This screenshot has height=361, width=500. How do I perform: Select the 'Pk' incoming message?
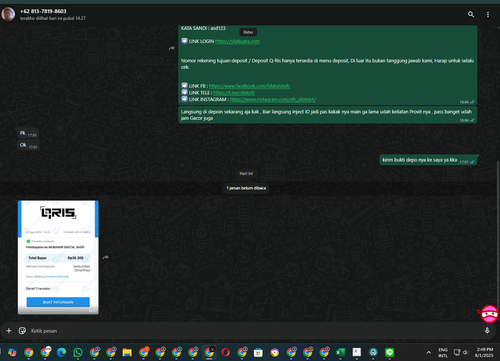28,133
